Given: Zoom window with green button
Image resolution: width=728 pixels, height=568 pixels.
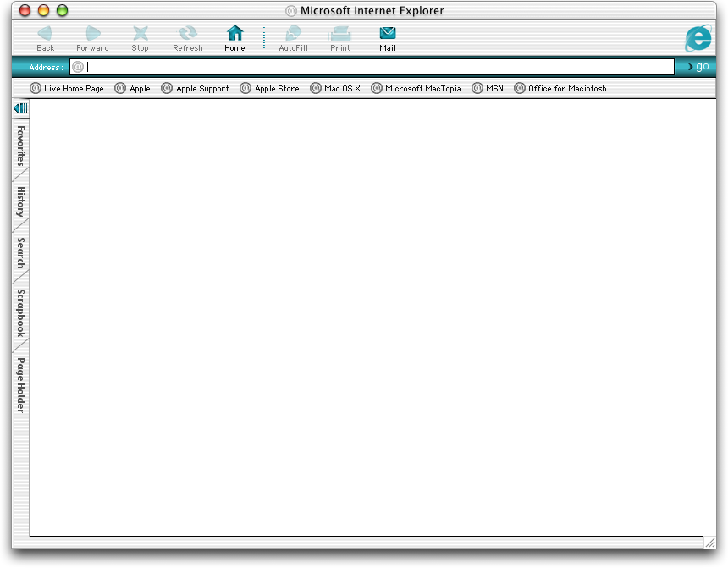Looking at the screenshot, I should tap(62, 10).
